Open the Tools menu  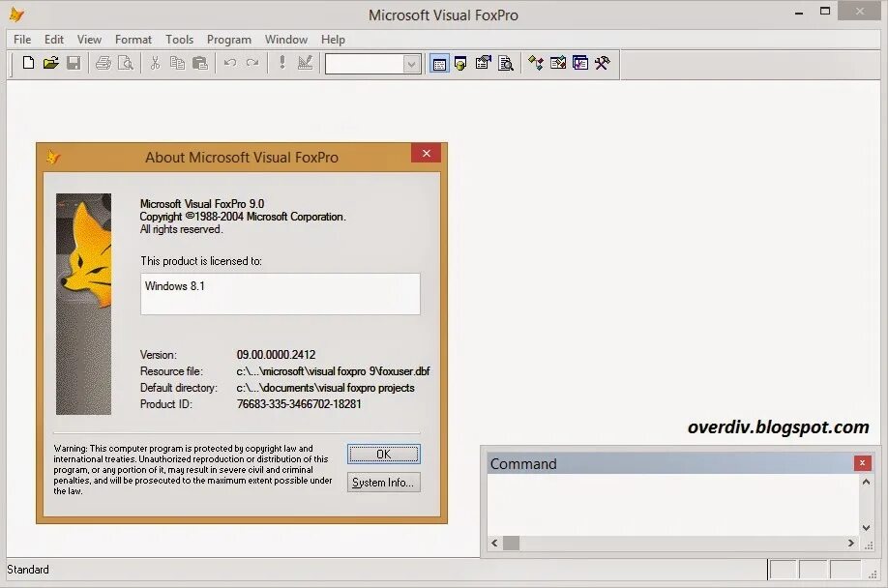180,40
